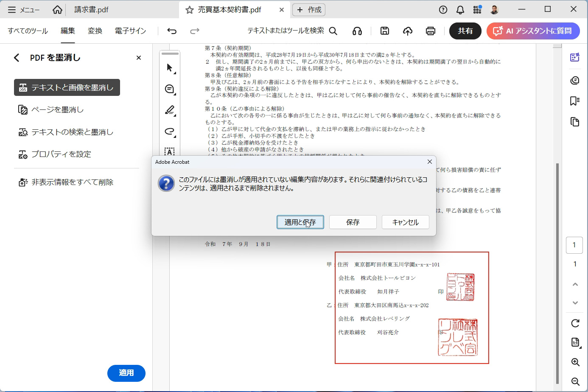
Task: Close the PDF を墨消し panel
Action: (x=139, y=58)
